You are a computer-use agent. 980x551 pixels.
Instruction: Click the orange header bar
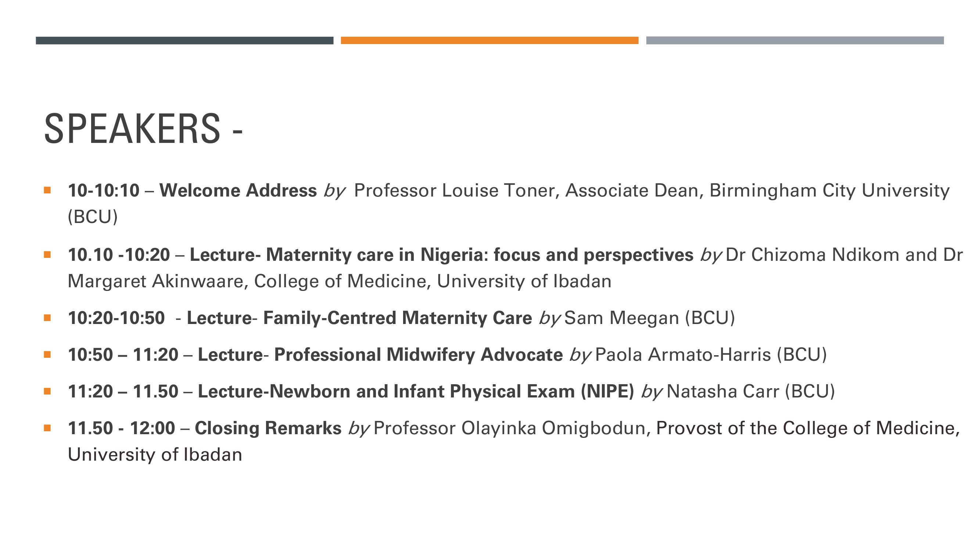point(489,40)
